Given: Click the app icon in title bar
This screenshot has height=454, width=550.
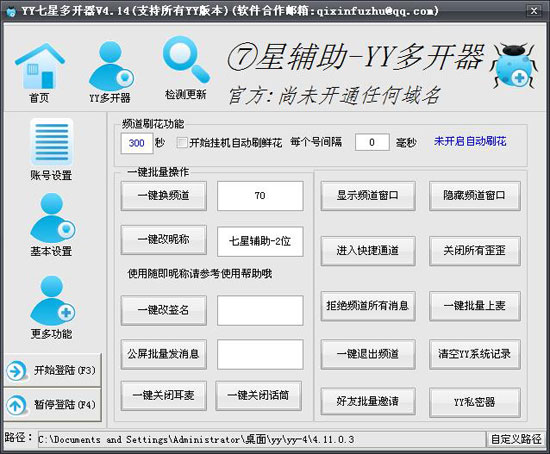Looking at the screenshot, I should 12,11.
